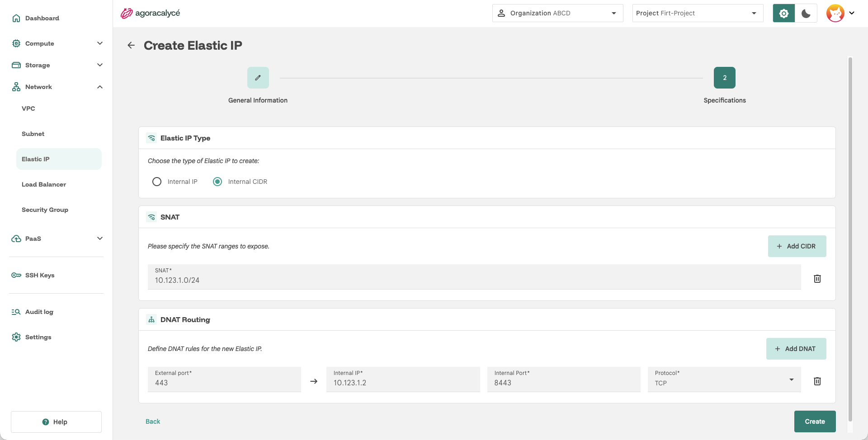Click the Internal IP input field
Screen dimensions: 868x440
403,379
